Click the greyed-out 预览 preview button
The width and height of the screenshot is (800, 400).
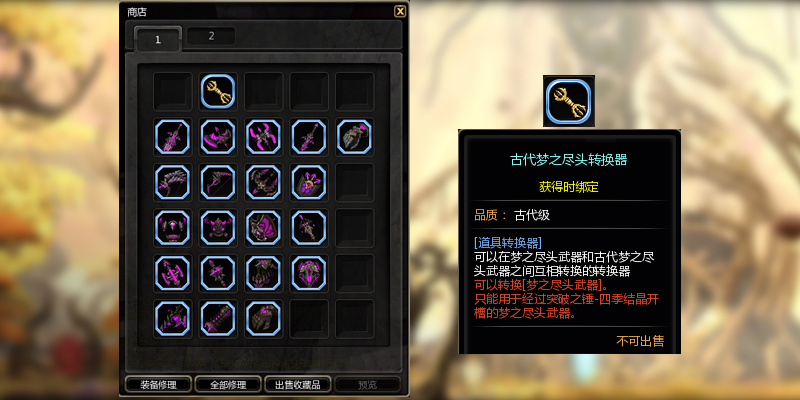point(367,384)
